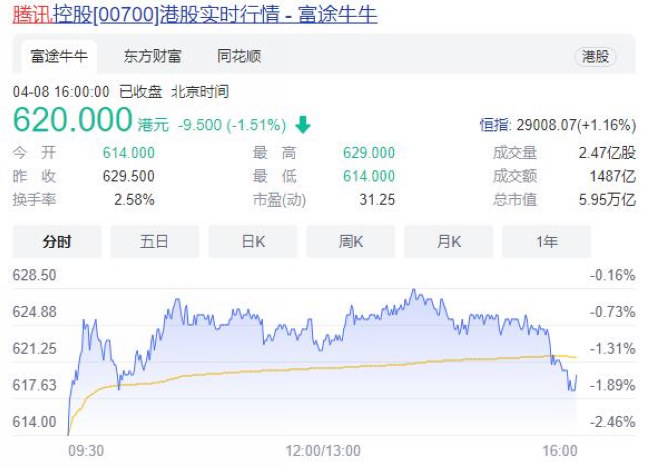Viewport: 650px width, 468px height.
Task: Click the 620.000 current price
Action: click(x=73, y=119)
